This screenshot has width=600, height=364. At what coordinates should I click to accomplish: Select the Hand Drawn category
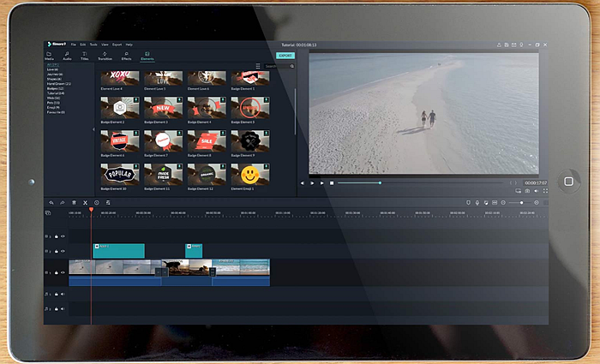click(59, 84)
